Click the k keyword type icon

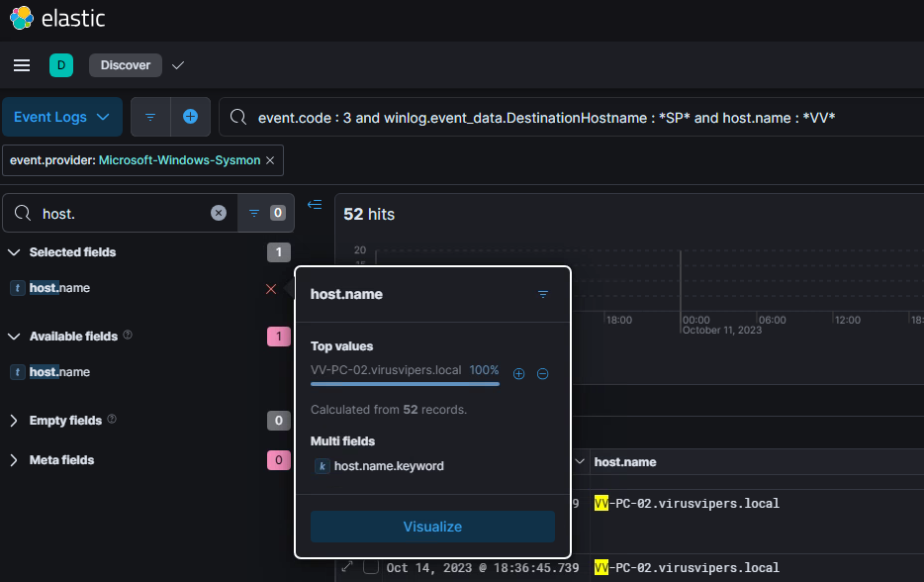coord(322,466)
